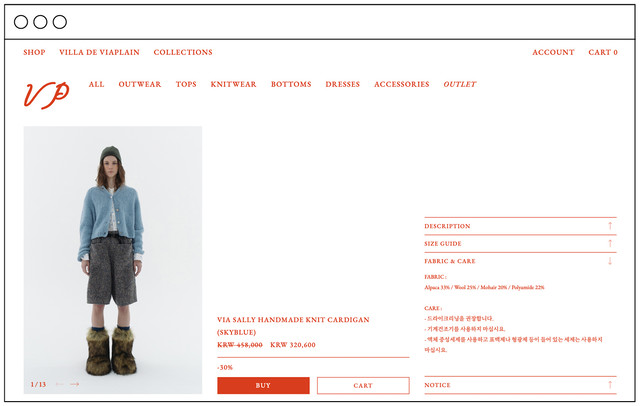Expand the Size Guide section
640x406 pixels.
[520, 244]
